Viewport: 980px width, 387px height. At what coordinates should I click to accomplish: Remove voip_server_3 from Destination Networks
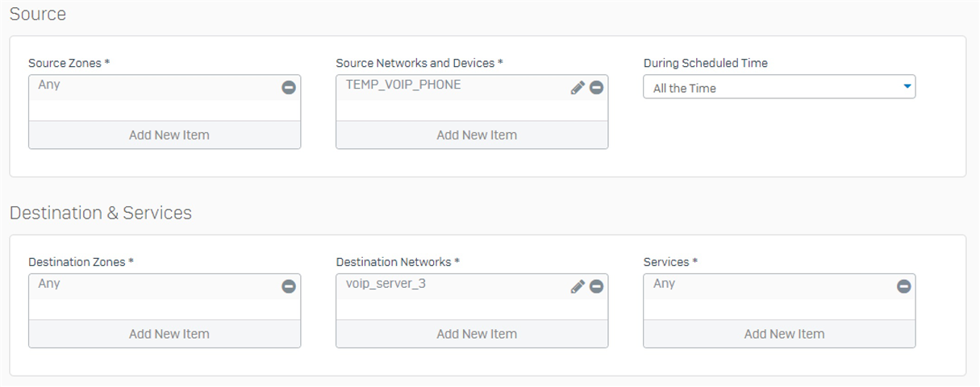point(596,286)
